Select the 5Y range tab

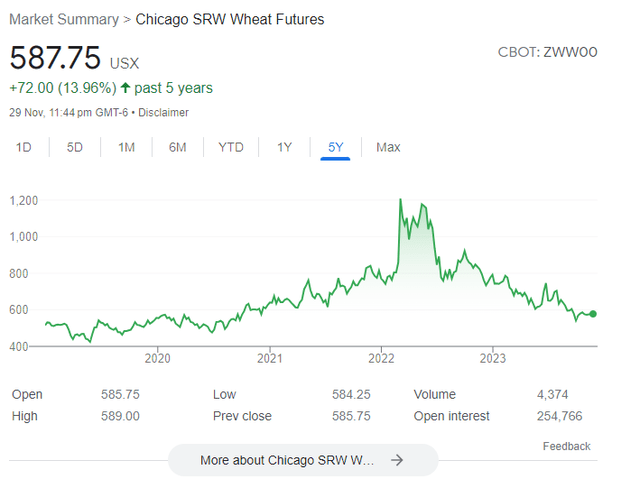[335, 147]
